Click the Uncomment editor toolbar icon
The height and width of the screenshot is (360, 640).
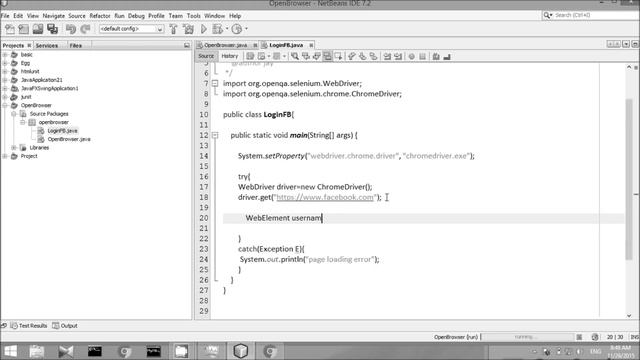(x=447, y=56)
